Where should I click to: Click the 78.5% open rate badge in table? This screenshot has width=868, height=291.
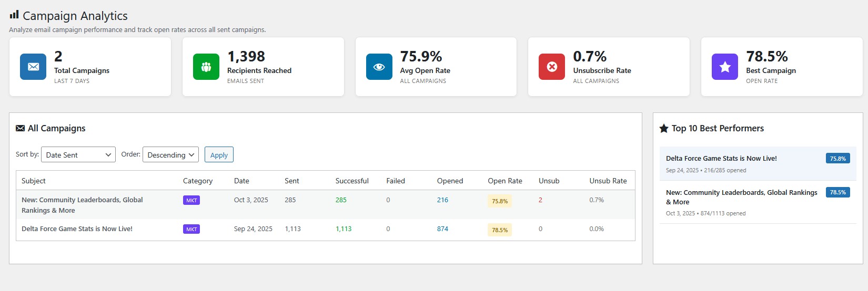(x=499, y=230)
